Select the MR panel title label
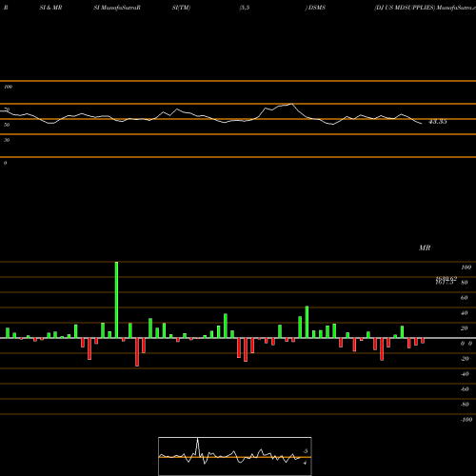 [425, 248]
